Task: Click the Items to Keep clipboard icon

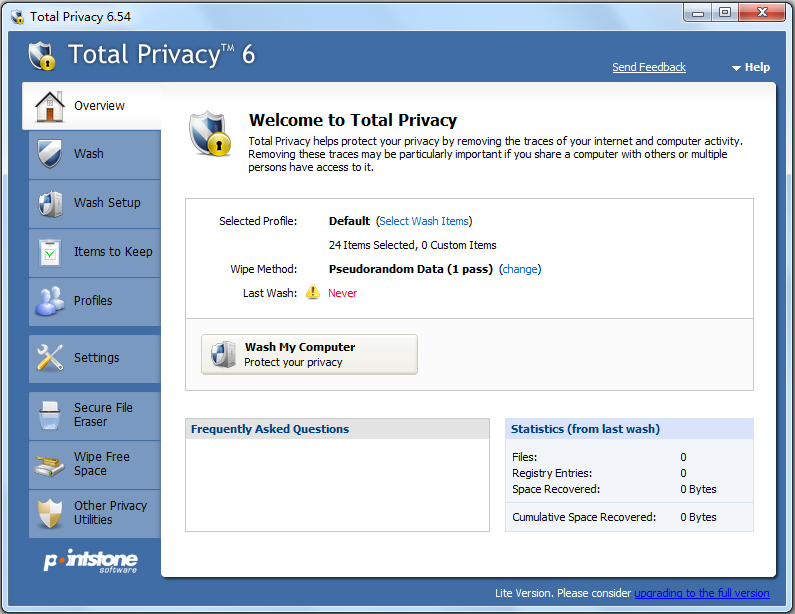Action: (x=50, y=252)
